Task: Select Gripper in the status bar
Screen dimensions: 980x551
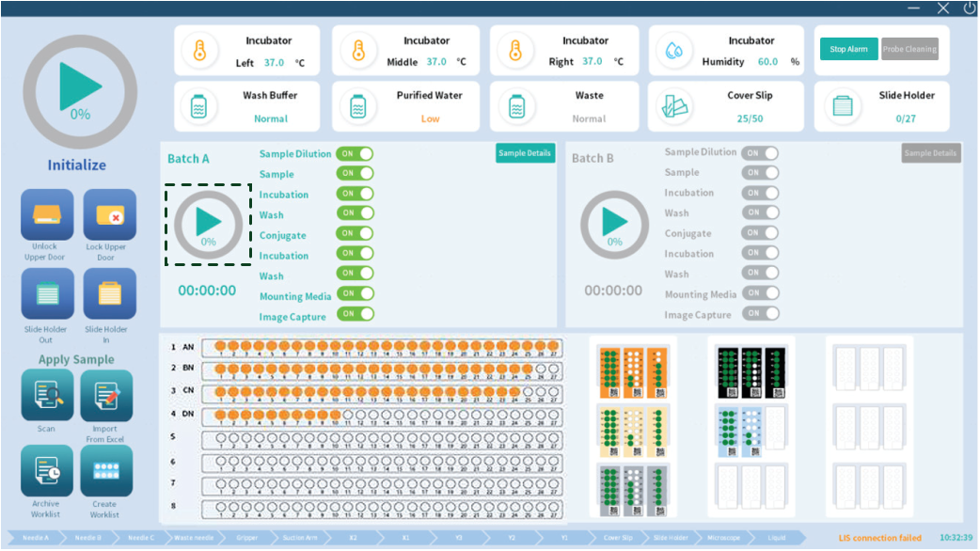Action: 247,537
